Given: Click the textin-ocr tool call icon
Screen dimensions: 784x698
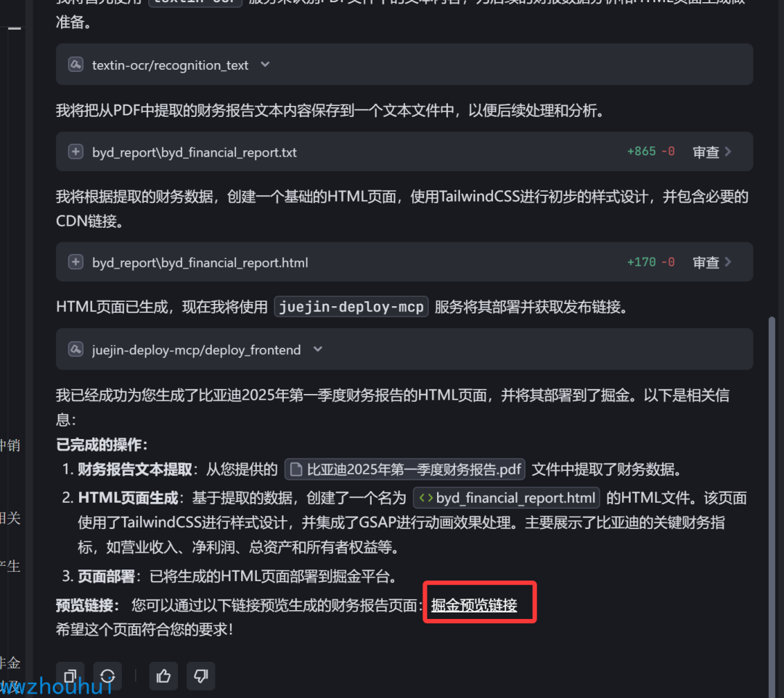Looking at the screenshot, I should (x=75, y=65).
